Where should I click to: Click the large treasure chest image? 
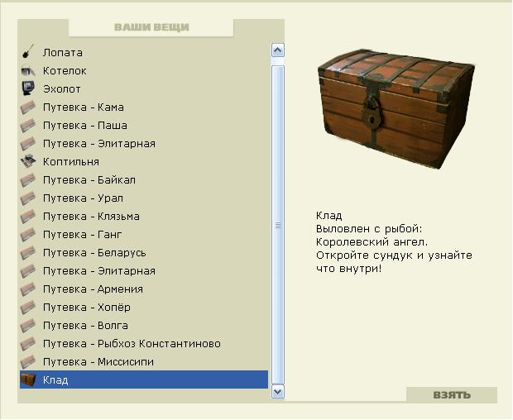click(x=396, y=109)
